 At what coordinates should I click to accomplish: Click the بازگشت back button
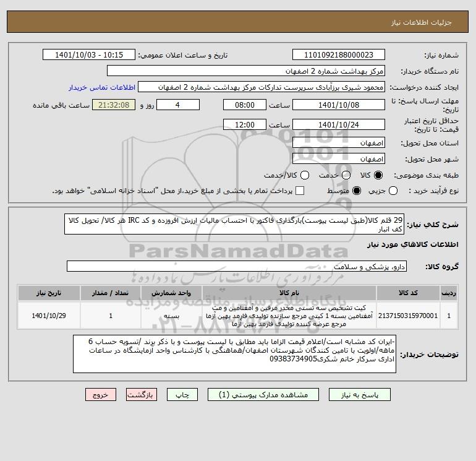coord(142,395)
